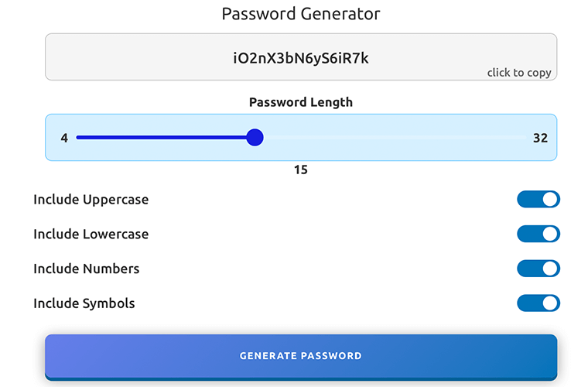This screenshot has height=387, width=588.
Task: Click the "Include Lowercase" label text
Action: coord(91,234)
